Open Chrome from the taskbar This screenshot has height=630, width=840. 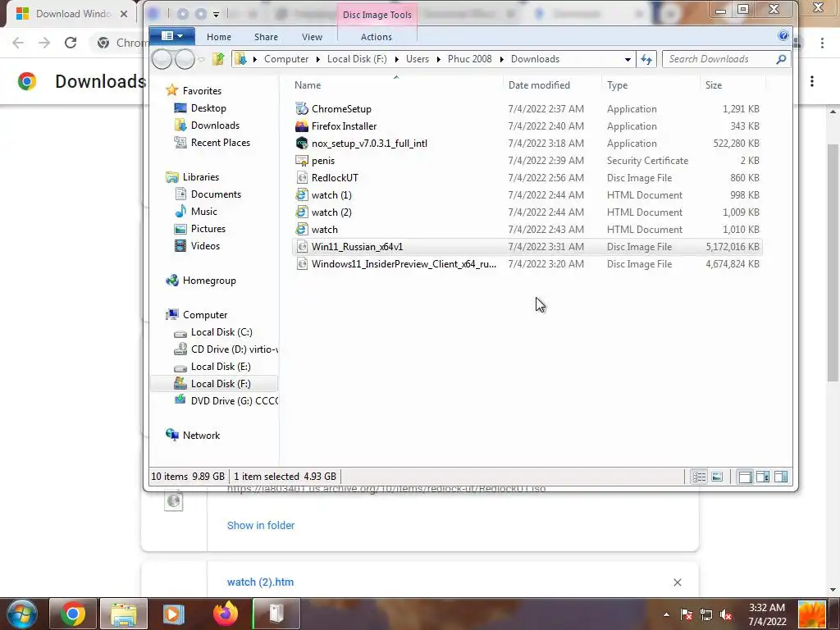pyautogui.click(x=73, y=614)
